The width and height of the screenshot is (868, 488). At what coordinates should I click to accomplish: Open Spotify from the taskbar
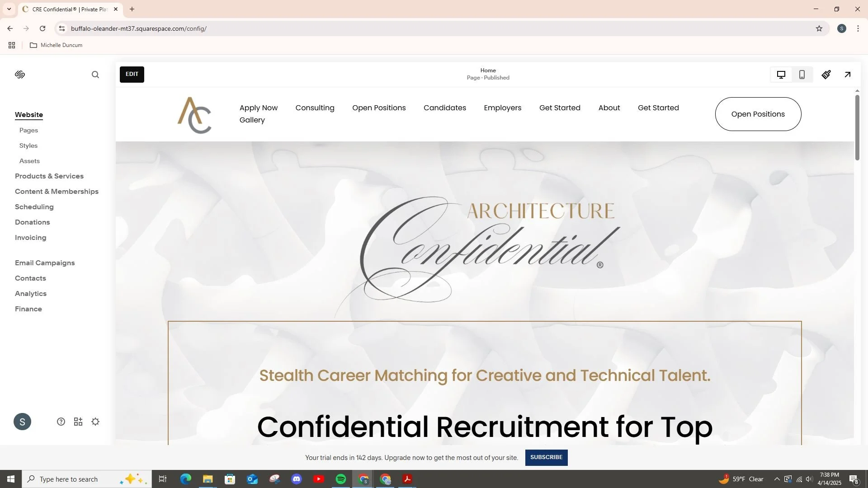[x=341, y=479]
